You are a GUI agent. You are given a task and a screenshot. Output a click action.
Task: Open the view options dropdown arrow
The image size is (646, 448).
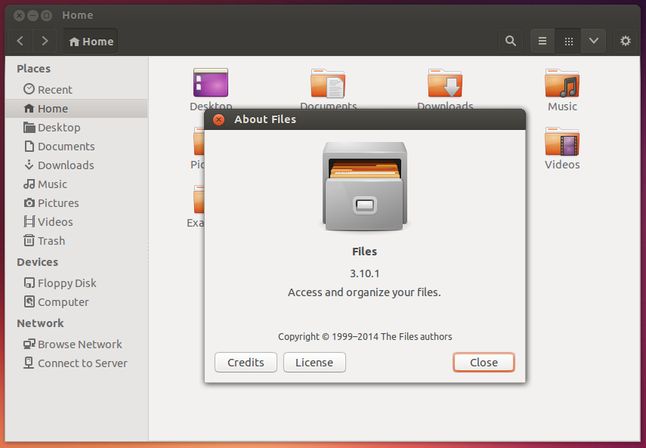click(x=593, y=41)
